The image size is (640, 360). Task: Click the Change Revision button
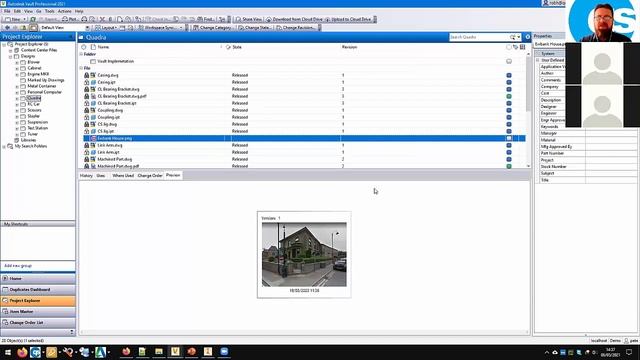(296, 28)
